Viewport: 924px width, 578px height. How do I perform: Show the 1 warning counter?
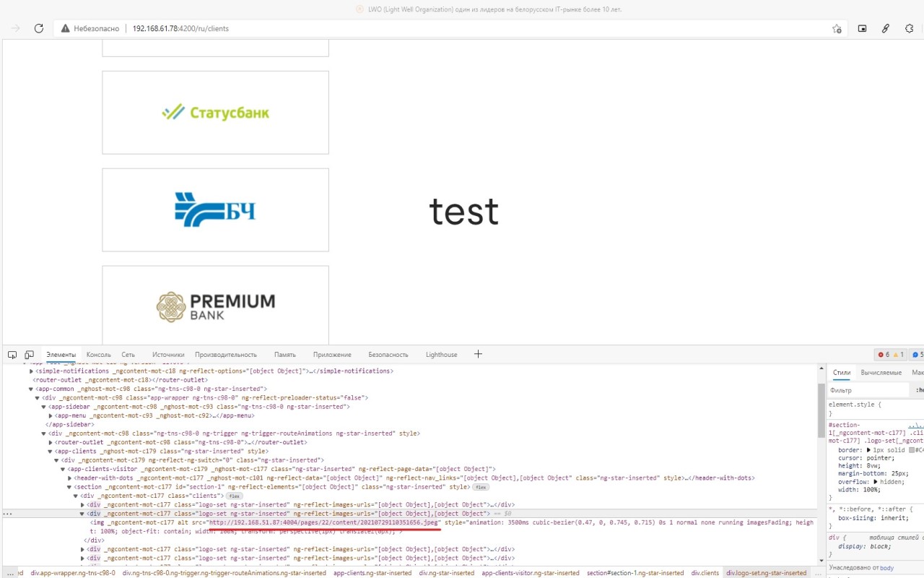tap(899, 355)
